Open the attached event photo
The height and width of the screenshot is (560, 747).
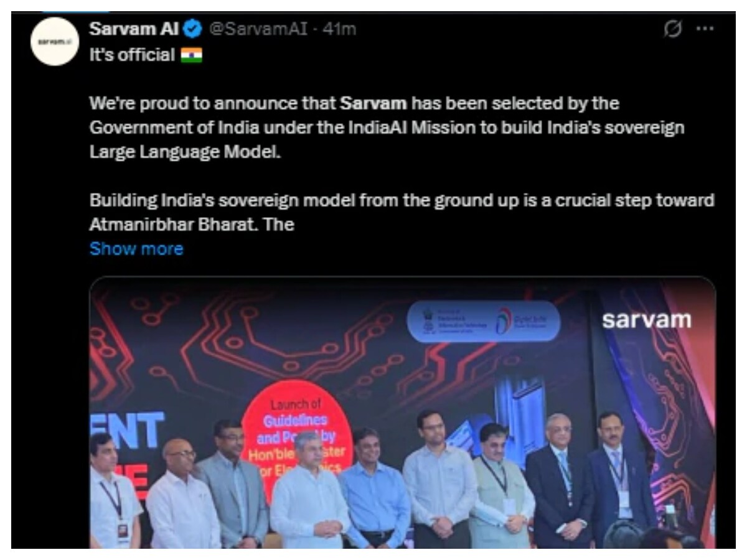402,413
